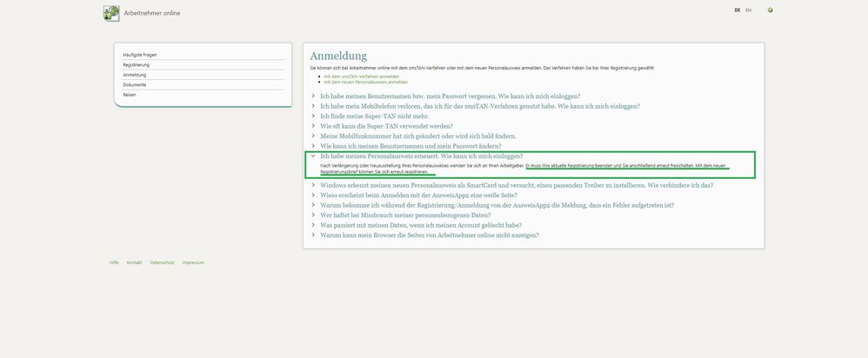Open Reisen in sidebar menu

point(130,94)
